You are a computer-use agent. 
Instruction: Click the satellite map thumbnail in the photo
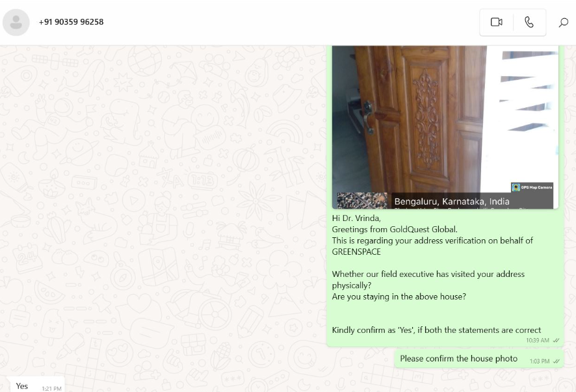[x=362, y=201]
